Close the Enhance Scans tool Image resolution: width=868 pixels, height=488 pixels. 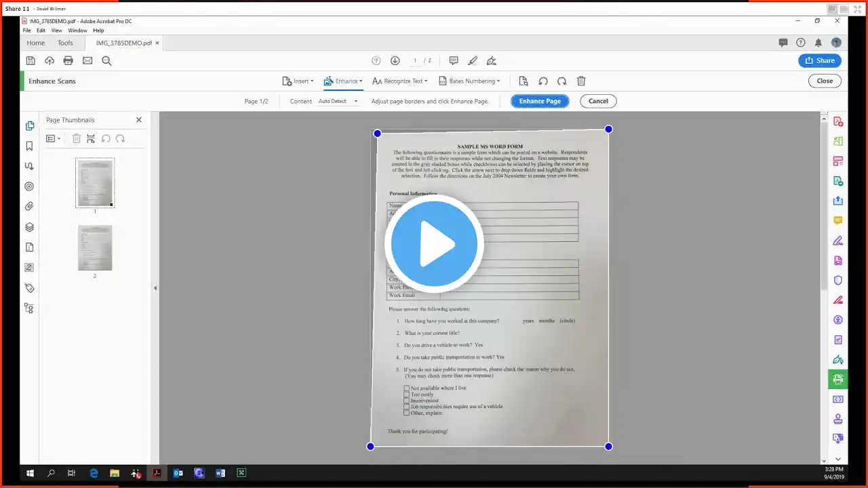[x=825, y=81]
